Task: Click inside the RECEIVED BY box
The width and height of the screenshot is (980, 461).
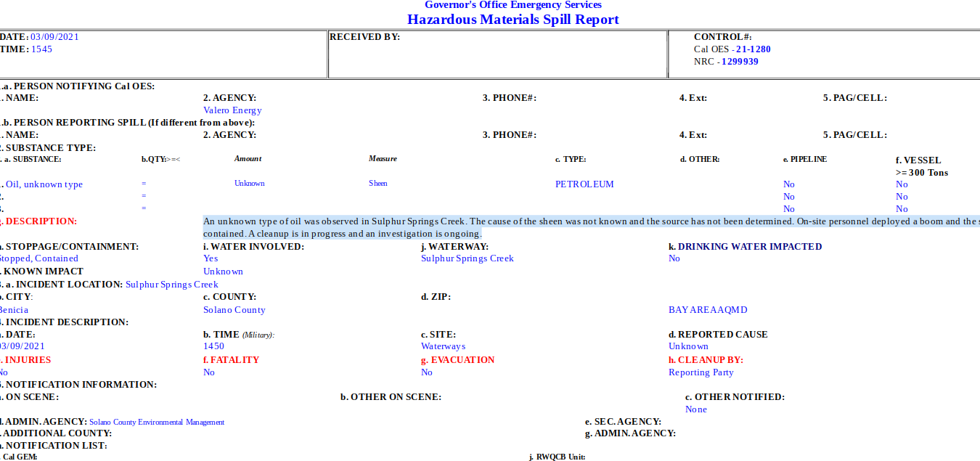Action: pos(497,54)
